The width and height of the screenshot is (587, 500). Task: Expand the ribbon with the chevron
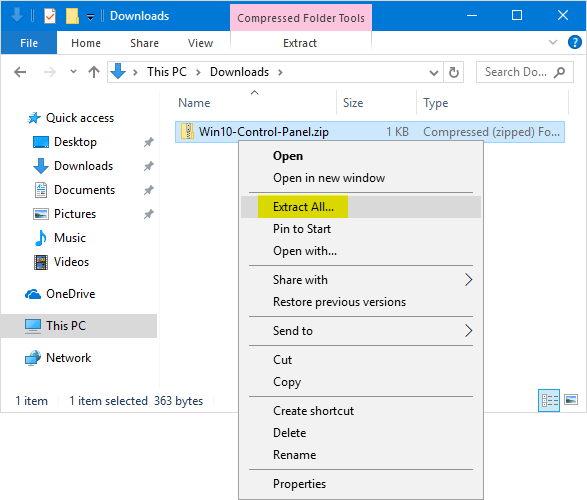[553, 42]
